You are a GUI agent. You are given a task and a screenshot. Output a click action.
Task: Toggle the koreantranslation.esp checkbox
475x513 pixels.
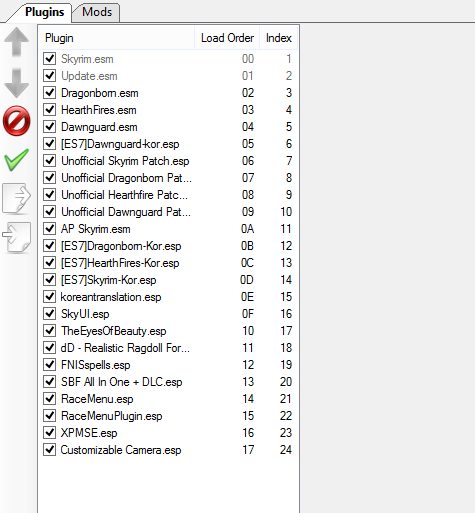pyautogui.click(x=50, y=297)
